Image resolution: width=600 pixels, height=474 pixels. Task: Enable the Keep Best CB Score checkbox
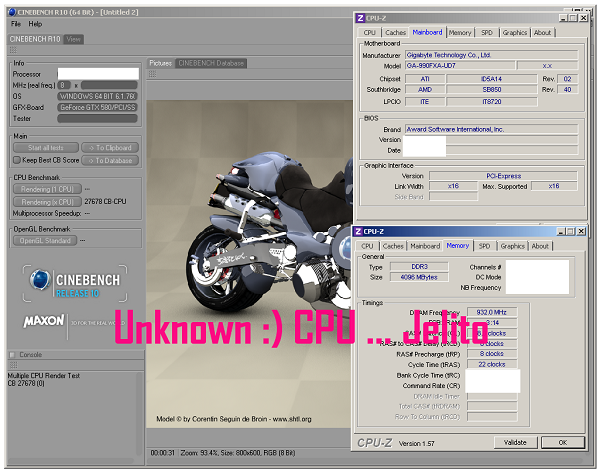coord(17,160)
